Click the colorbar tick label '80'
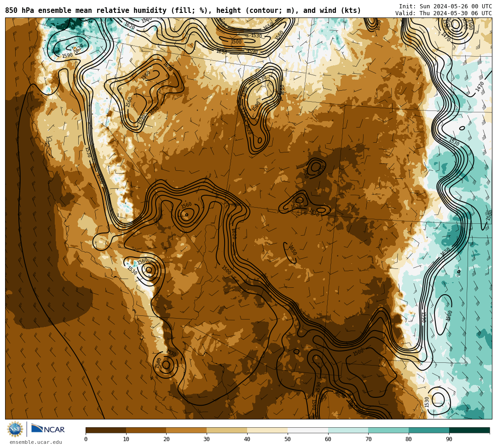Viewport: 497px width, 448px height. [x=409, y=439]
